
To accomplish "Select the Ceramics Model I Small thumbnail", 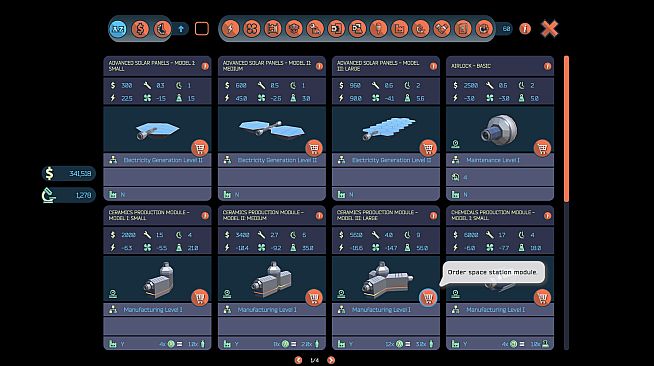I will tap(157, 279).
